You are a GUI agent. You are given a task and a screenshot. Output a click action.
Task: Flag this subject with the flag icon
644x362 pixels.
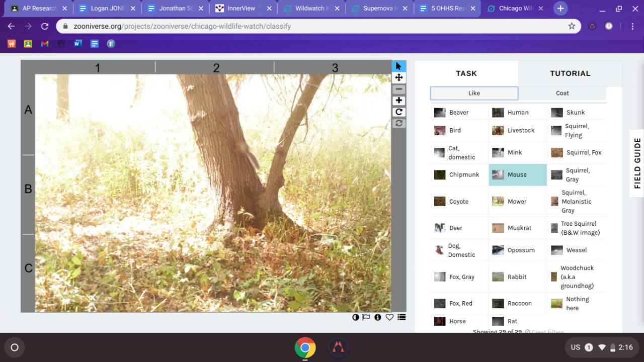(366, 317)
